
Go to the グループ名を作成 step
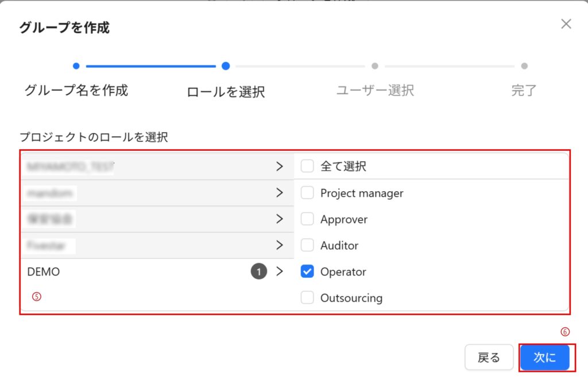[76, 90]
